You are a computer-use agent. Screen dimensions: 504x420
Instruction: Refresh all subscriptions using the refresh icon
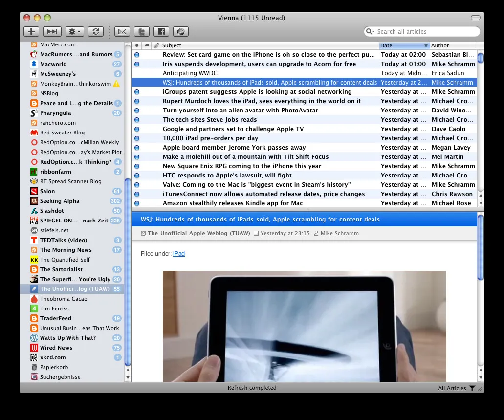pyautogui.click(x=95, y=31)
